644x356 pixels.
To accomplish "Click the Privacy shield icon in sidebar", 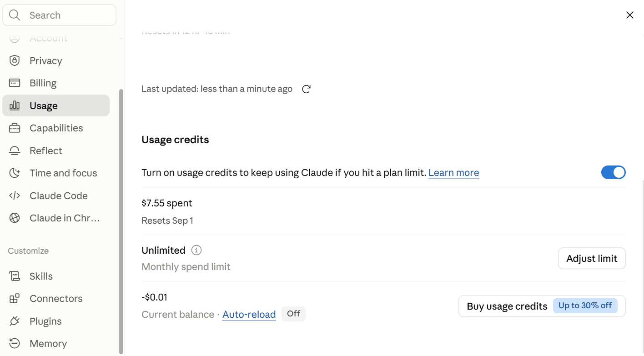I will [15, 60].
